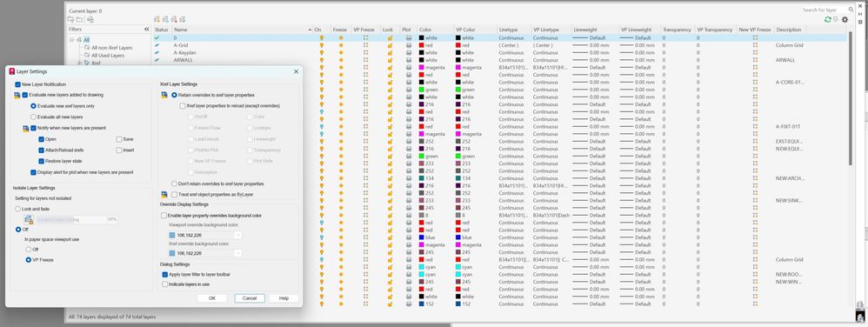Image resolution: width=868 pixels, height=327 pixels.
Task: Uncheck New Layer Notification checkbox
Action: pyautogui.click(x=17, y=84)
